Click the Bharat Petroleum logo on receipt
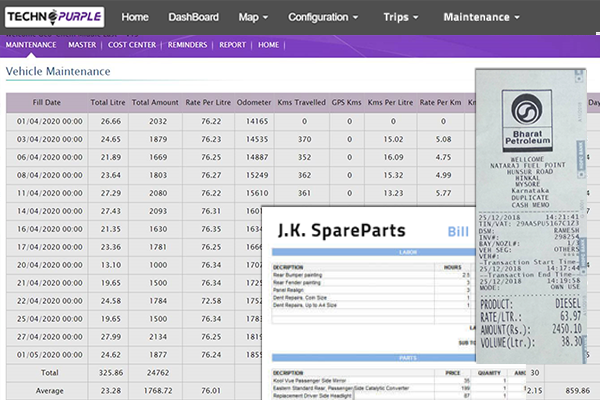This screenshot has width=600, height=400. tap(527, 121)
